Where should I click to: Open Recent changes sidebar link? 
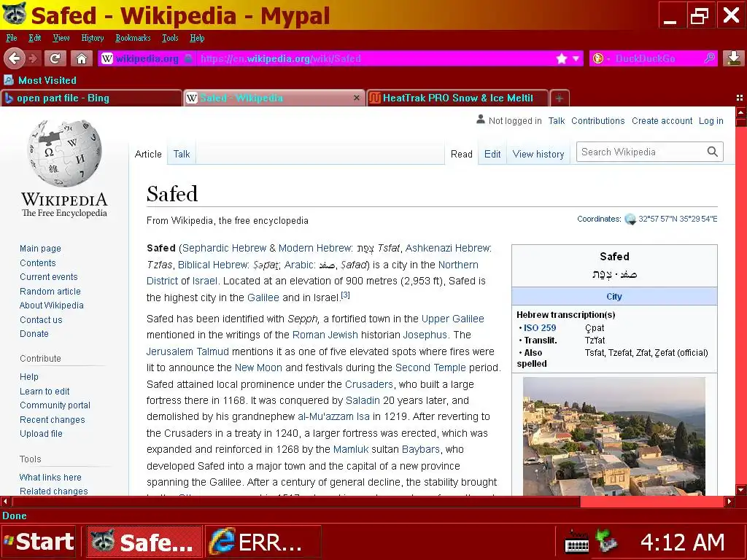click(53, 419)
